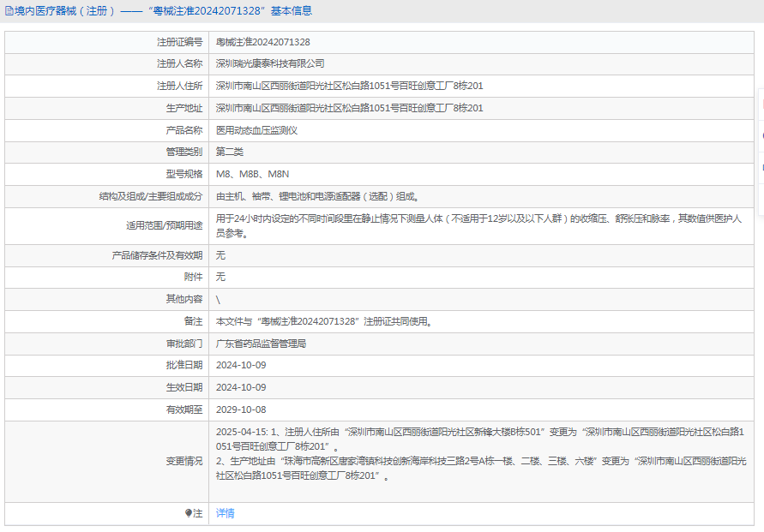Click the 结构及组成/主要组成成分 label
Screen dimensions: 764x532
click(x=151, y=197)
